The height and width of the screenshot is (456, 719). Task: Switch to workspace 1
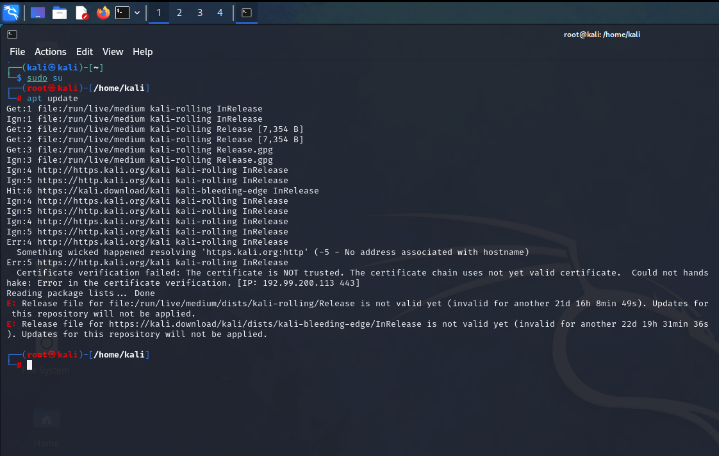pyautogui.click(x=159, y=13)
